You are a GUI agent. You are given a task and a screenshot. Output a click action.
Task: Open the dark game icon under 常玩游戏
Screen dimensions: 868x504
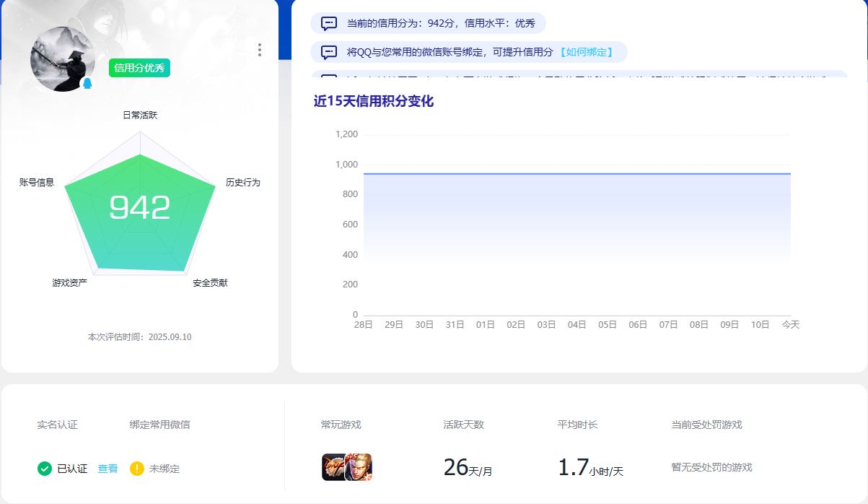[334, 467]
